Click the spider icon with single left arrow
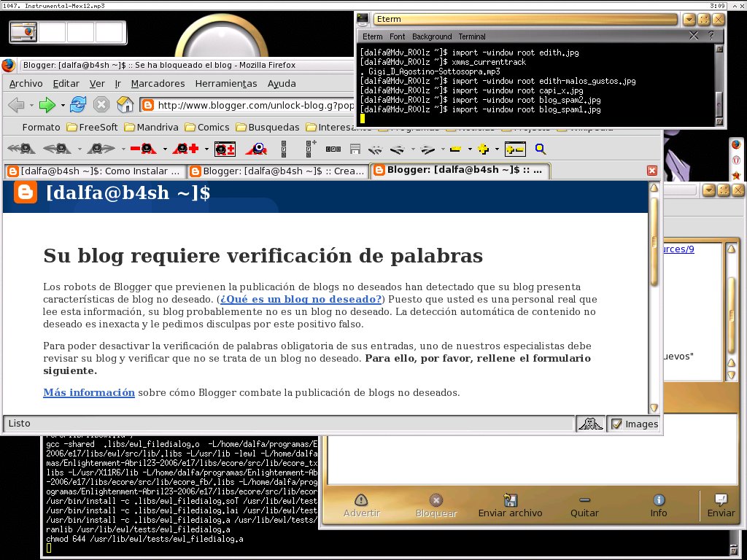Screen dimensions: 747x560 (57, 149)
